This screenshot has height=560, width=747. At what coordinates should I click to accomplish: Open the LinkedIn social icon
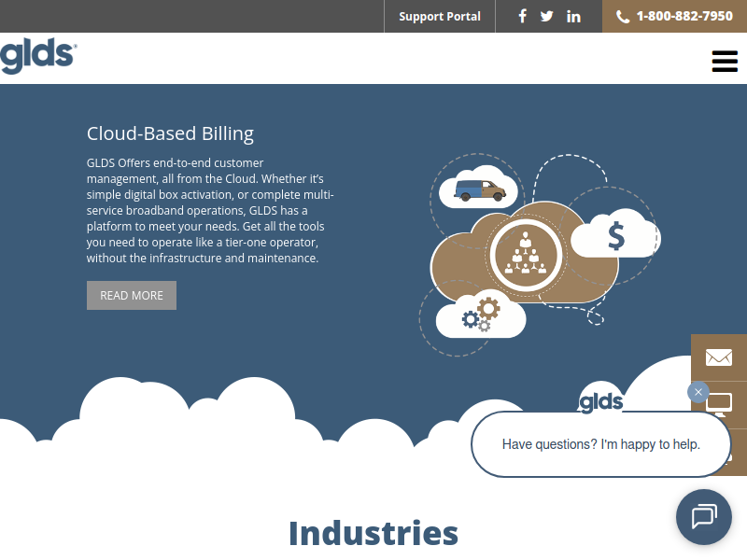coord(573,16)
